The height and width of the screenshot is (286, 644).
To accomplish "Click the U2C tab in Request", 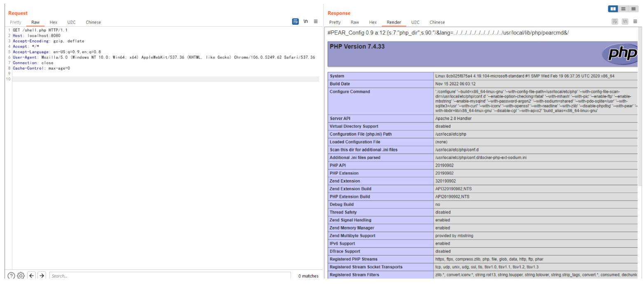I will (71, 22).
